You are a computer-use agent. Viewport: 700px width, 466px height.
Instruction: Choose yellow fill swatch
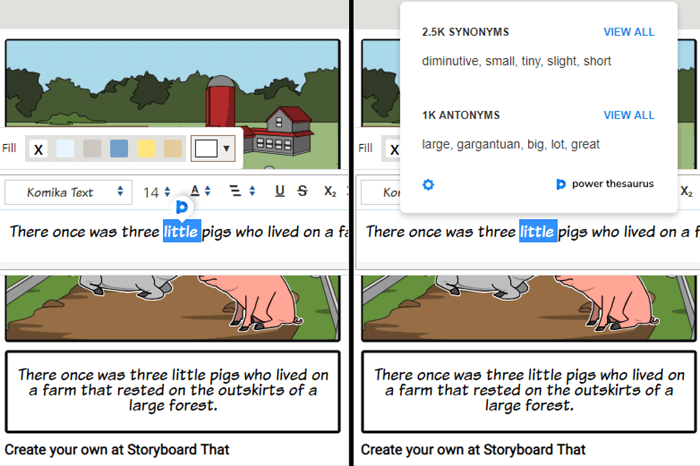[146, 149]
